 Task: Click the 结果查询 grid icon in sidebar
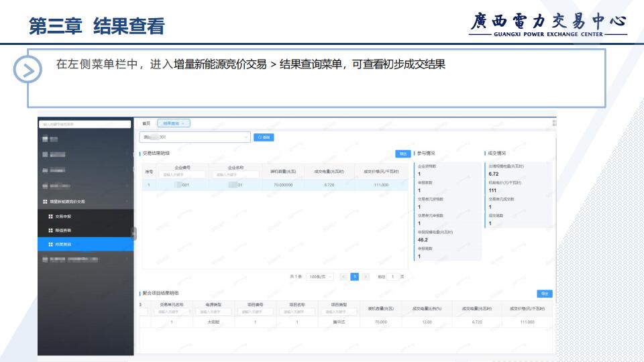tap(50, 245)
